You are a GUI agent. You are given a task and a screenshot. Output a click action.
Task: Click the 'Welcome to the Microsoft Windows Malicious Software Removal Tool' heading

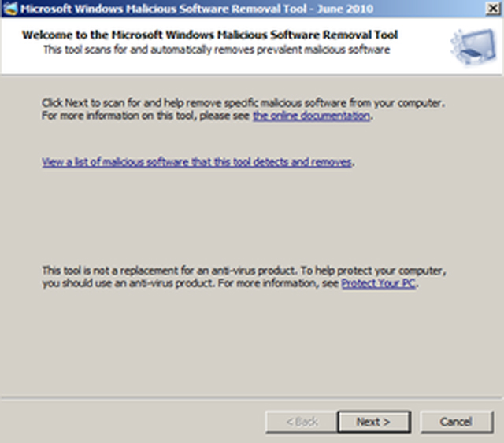[x=210, y=35]
